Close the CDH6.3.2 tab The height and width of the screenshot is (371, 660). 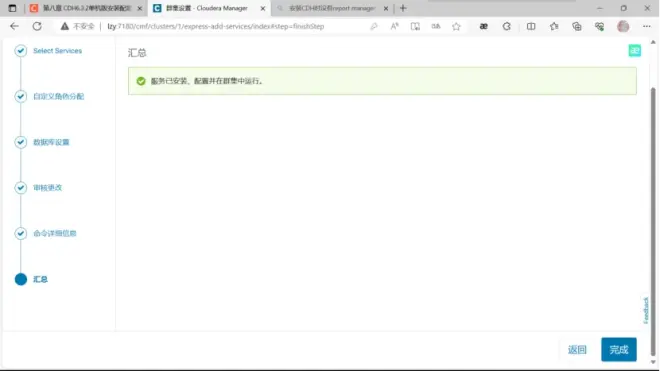[x=140, y=8]
